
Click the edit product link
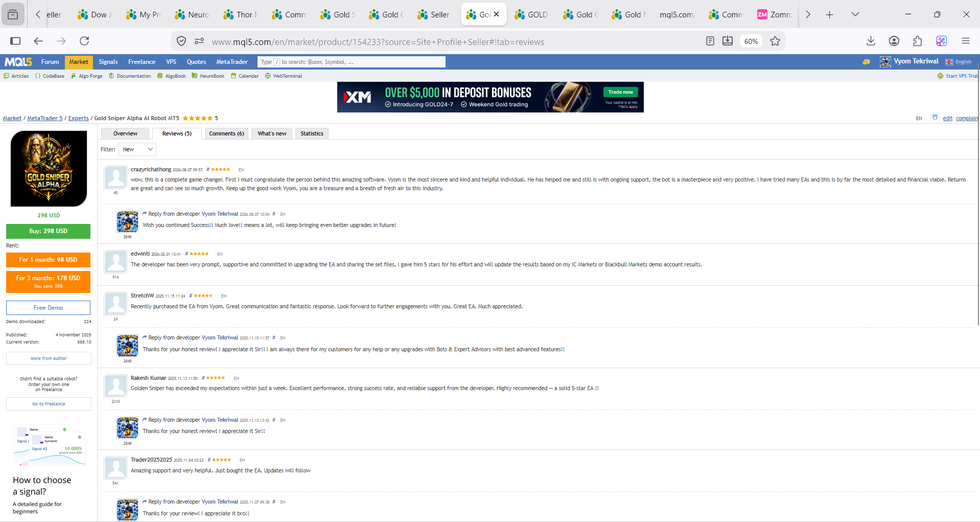pos(947,118)
